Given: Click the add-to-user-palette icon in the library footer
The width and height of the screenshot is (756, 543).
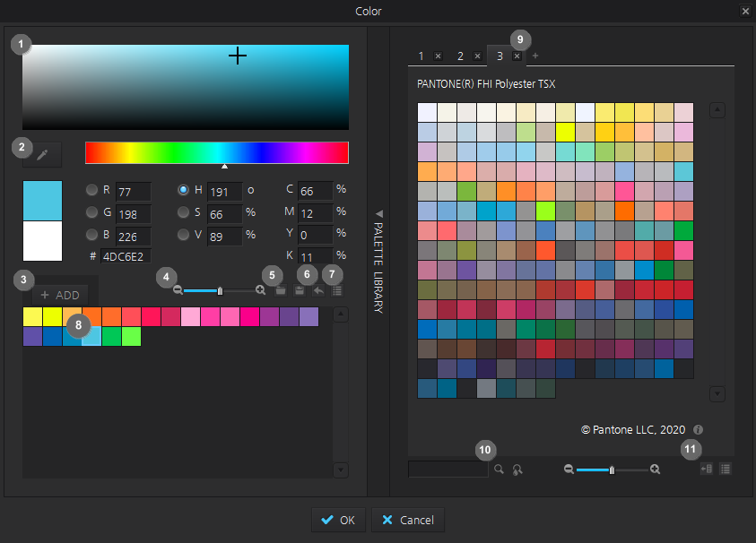Looking at the screenshot, I should pos(707,469).
